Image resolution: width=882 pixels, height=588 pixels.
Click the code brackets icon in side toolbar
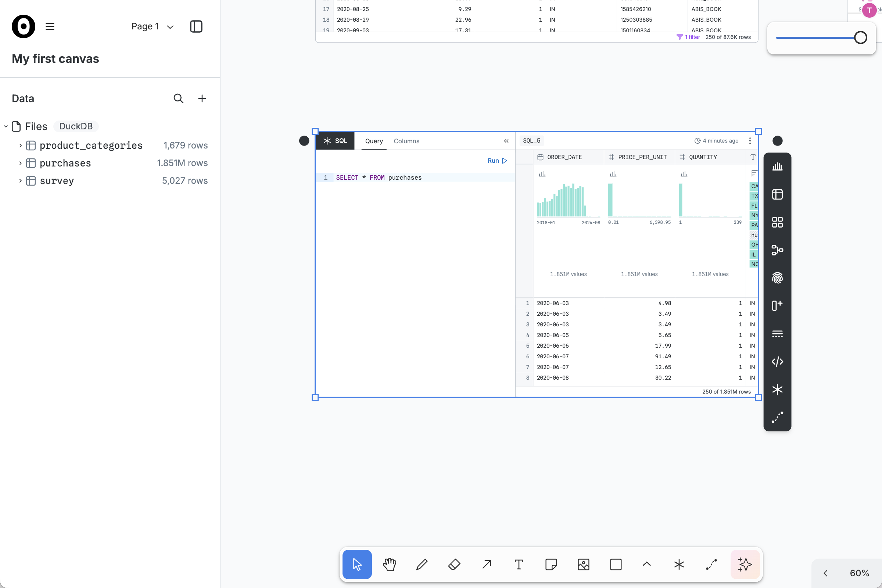point(777,362)
